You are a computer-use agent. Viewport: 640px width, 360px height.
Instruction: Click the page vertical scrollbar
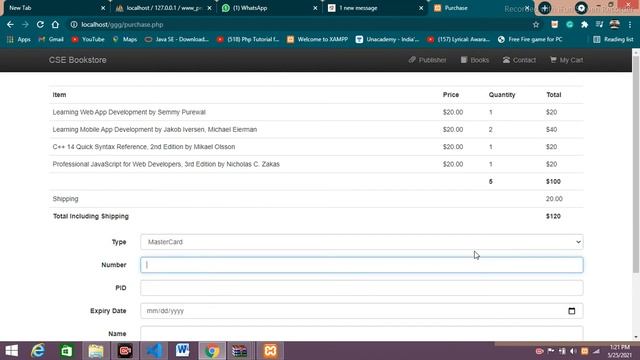[636, 163]
